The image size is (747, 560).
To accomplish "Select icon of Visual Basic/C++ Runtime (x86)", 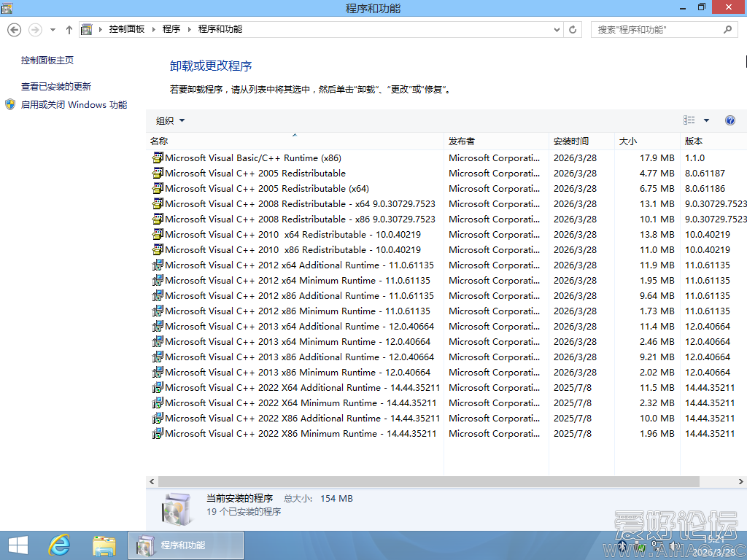I will point(158,157).
